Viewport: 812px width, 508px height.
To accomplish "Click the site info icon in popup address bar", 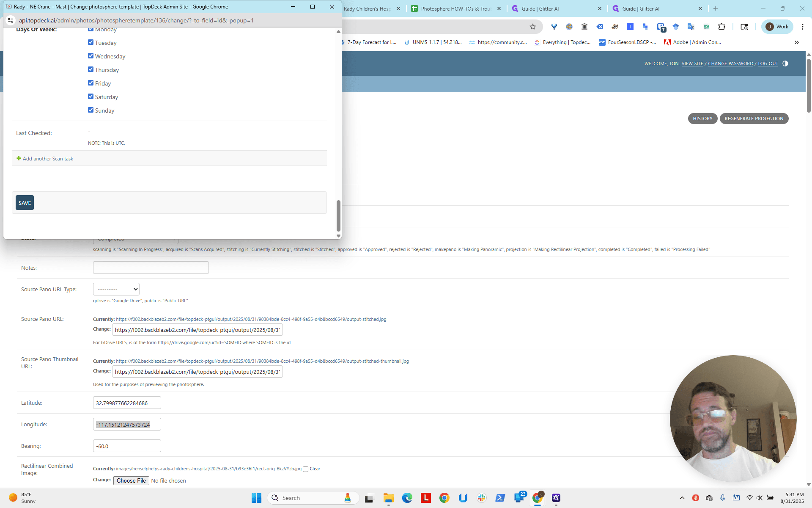I will point(11,20).
